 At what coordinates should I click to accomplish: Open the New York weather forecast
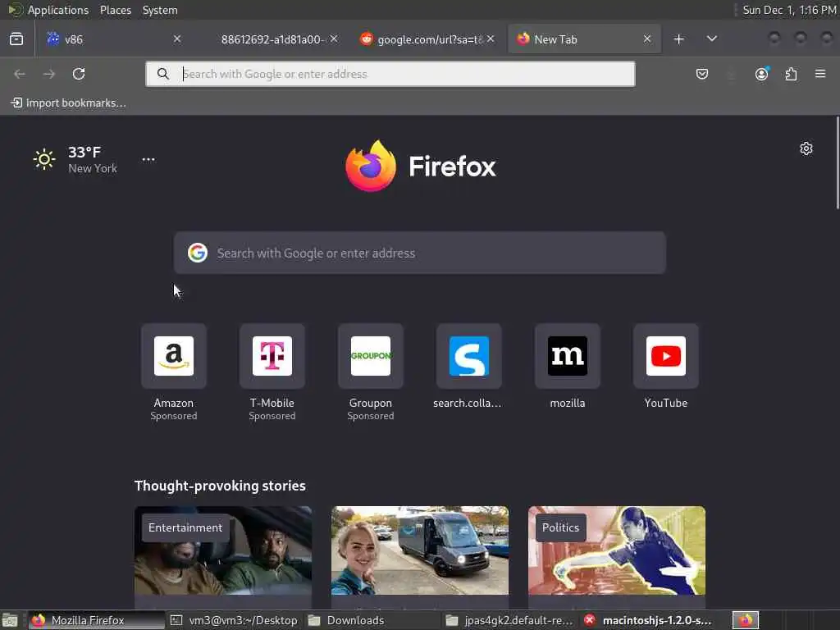[75, 160]
